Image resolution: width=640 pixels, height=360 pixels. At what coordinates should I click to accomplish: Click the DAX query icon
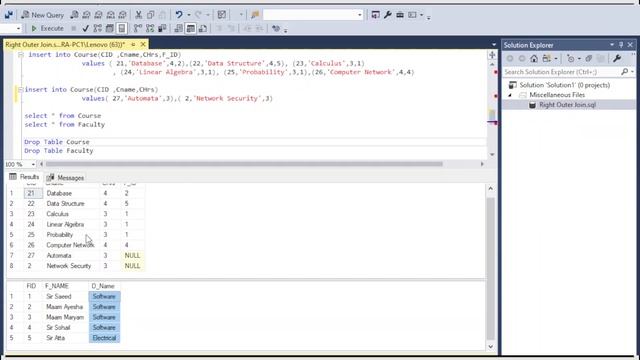tap(122, 15)
